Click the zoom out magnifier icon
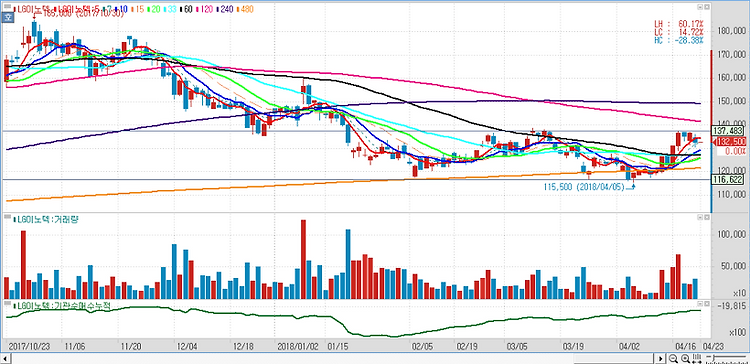Viewport: 750px width, 364px height. 673,358
